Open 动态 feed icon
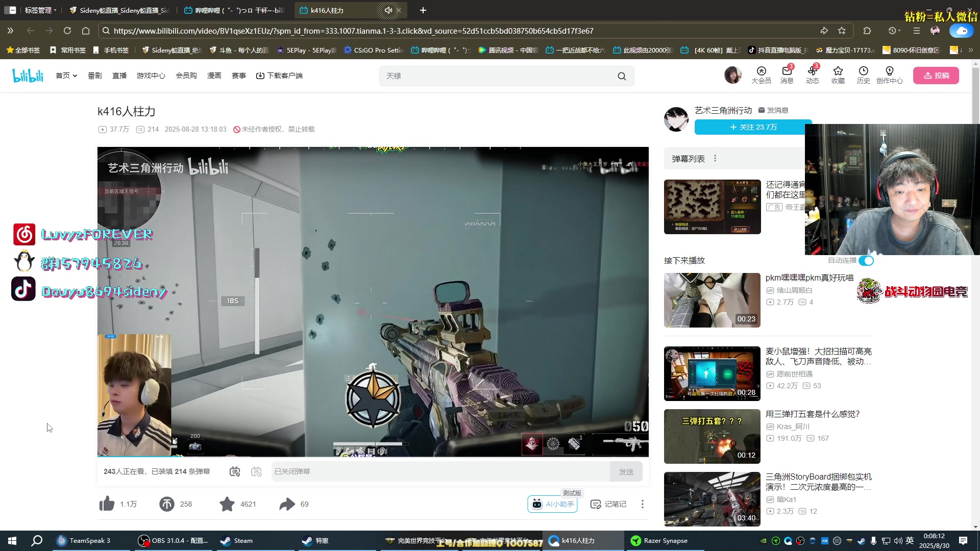The height and width of the screenshot is (551, 980). [x=812, y=75]
